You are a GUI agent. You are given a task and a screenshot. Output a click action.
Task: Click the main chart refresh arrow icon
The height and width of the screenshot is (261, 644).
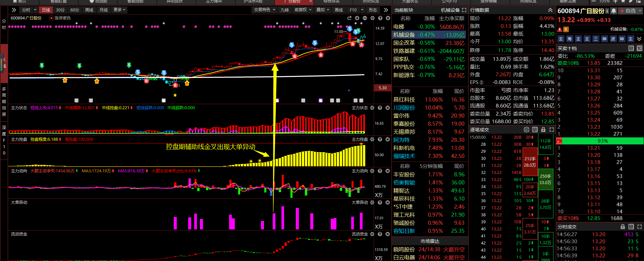click(349, 18)
